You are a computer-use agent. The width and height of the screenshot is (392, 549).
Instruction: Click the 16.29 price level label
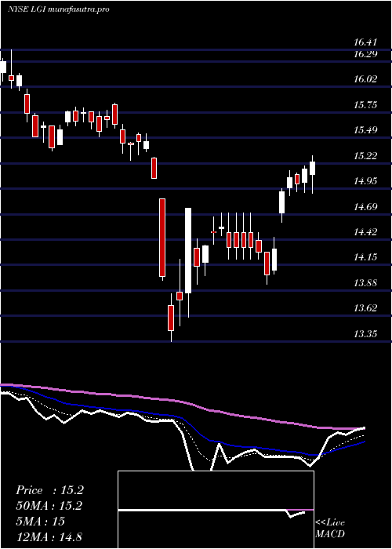click(365, 54)
